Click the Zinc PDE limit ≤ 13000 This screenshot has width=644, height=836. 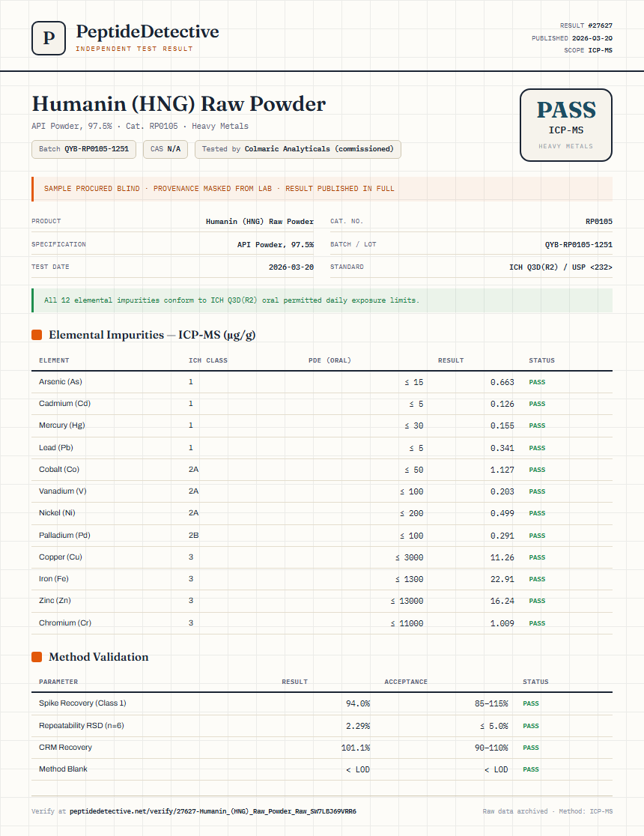(x=407, y=601)
